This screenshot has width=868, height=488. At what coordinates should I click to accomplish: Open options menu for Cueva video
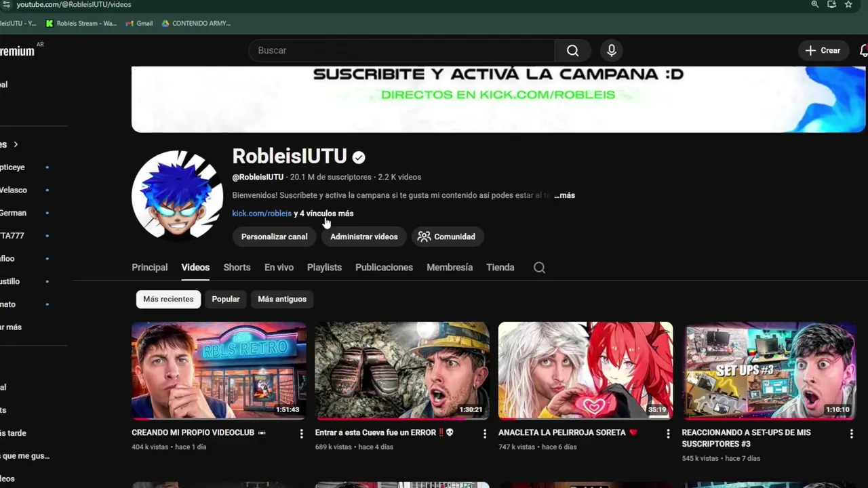485,434
